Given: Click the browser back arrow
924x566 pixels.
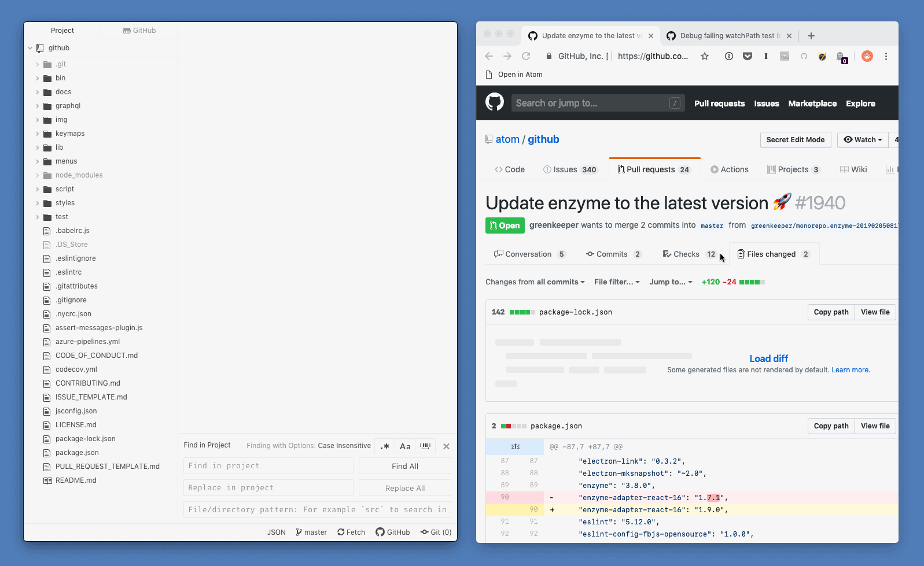Looking at the screenshot, I should (x=489, y=56).
